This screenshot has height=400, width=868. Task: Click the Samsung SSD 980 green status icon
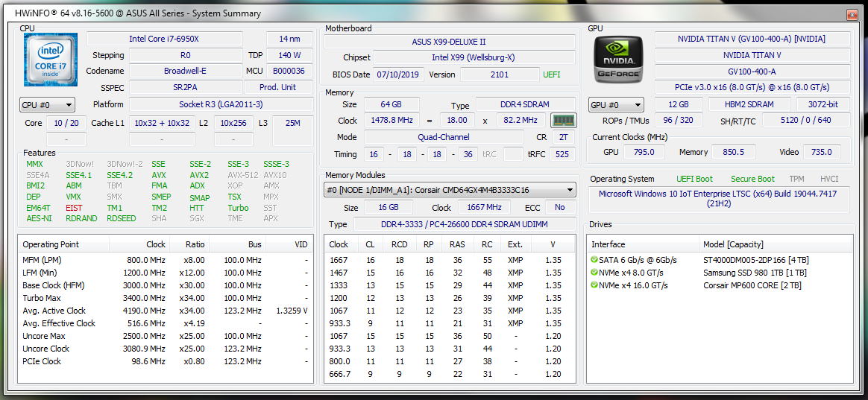pyautogui.click(x=594, y=272)
